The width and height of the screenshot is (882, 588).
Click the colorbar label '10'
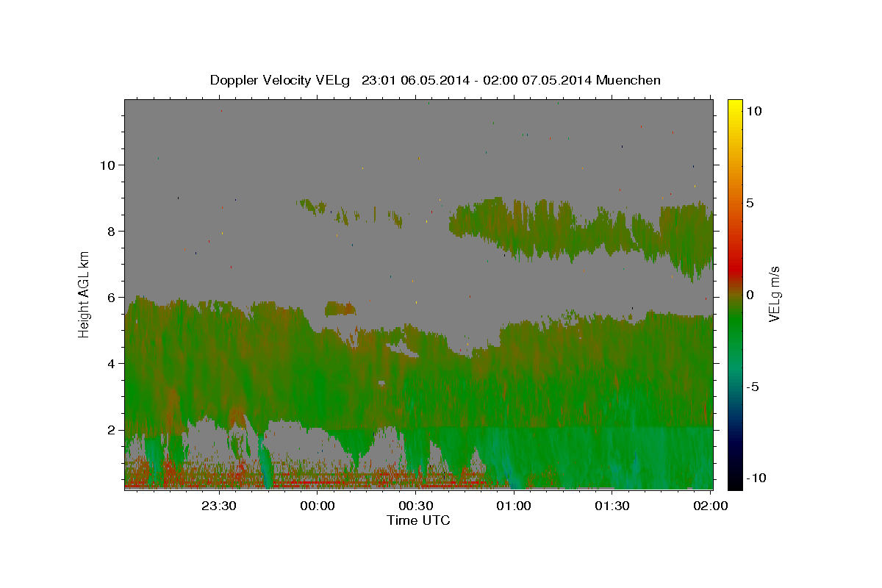coord(753,110)
